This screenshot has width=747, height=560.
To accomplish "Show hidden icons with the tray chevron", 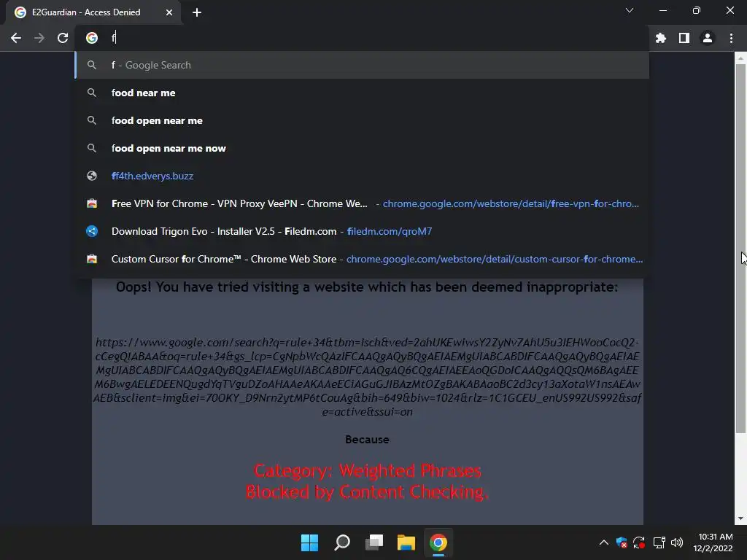I will [603, 542].
